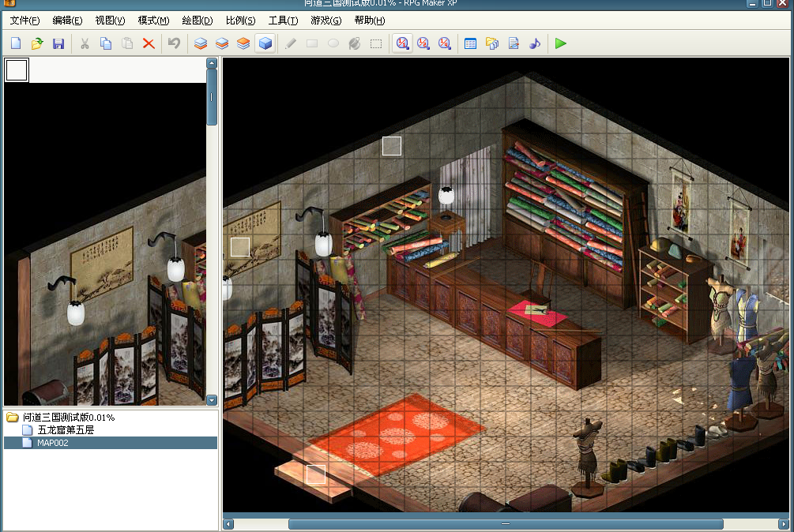The image size is (794, 532).
Task: Click the Cut scissors icon
Action: click(x=85, y=43)
